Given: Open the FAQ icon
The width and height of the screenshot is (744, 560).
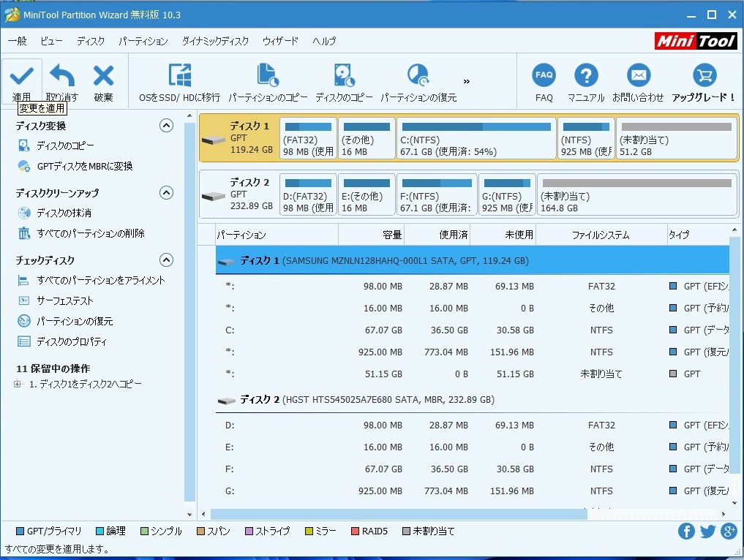Looking at the screenshot, I should click(544, 75).
